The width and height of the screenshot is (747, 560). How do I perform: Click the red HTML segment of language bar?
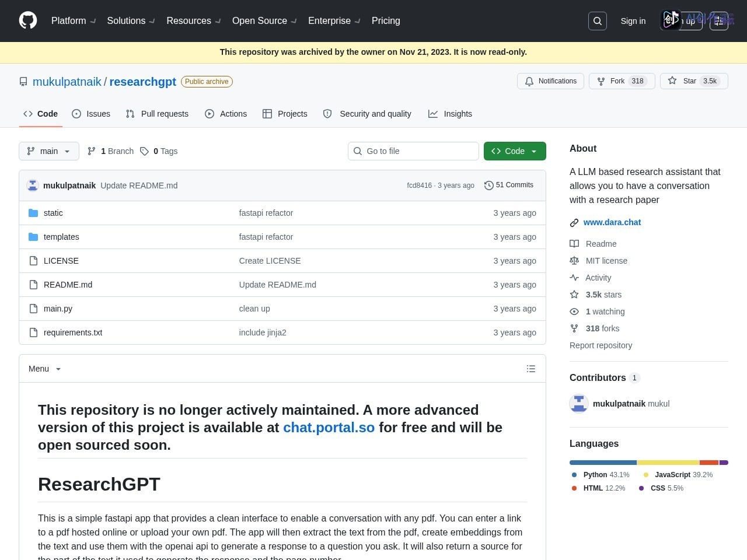[x=709, y=463]
